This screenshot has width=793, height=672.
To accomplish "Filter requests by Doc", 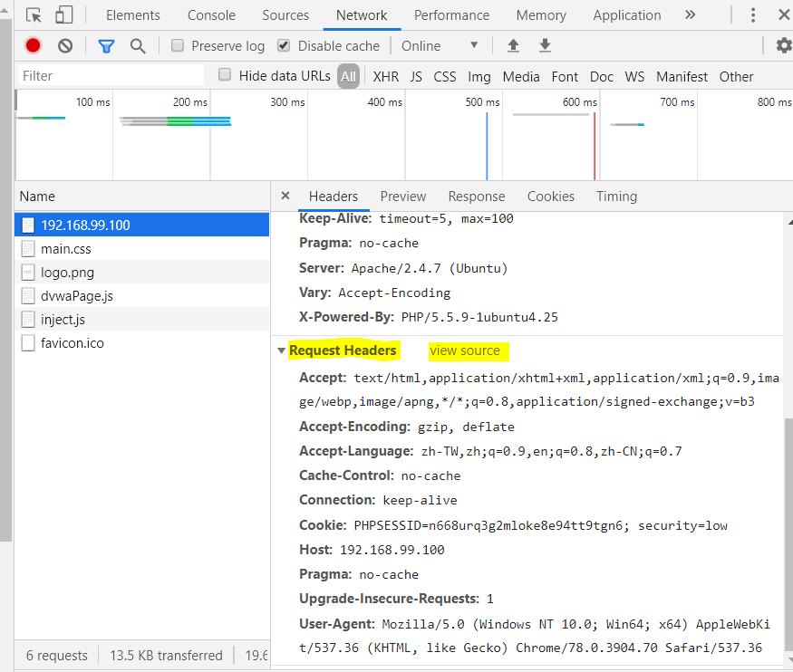I will pyautogui.click(x=602, y=77).
